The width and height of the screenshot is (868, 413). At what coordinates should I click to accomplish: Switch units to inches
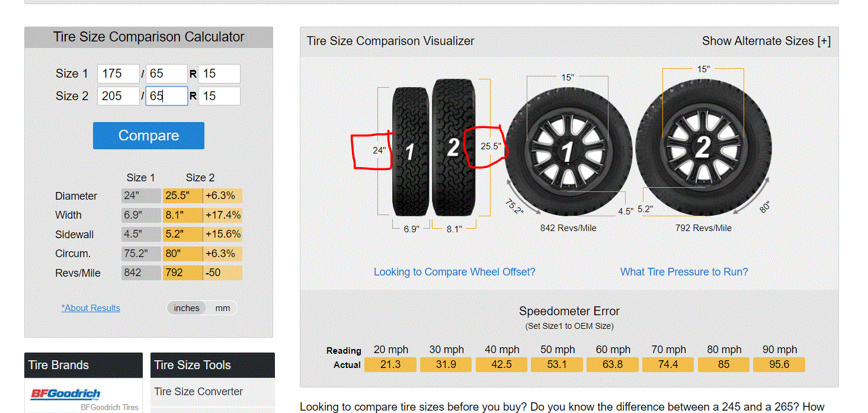(x=187, y=308)
